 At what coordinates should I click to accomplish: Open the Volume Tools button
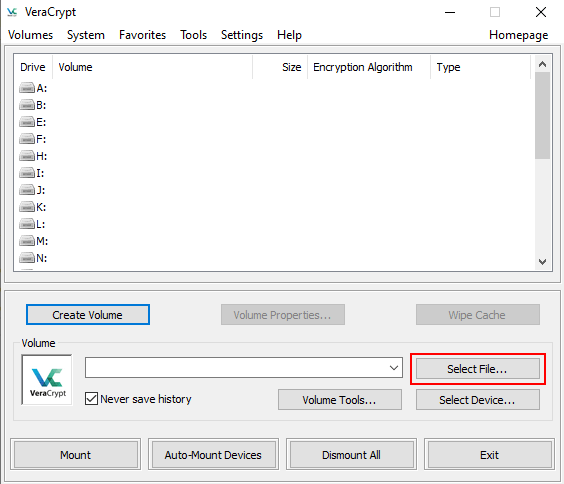coord(340,399)
